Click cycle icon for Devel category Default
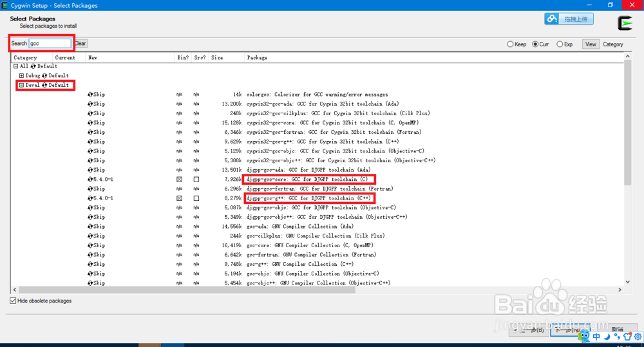The width and height of the screenshot is (644, 347). click(45, 85)
